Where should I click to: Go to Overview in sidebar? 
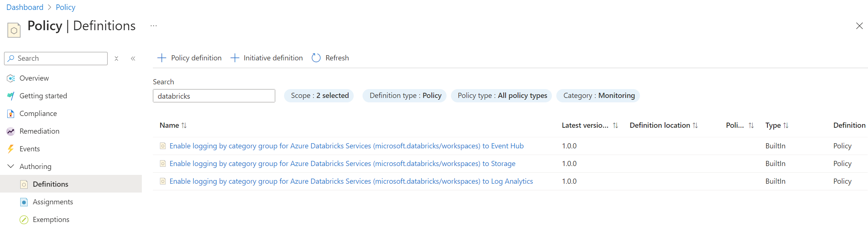click(x=34, y=78)
